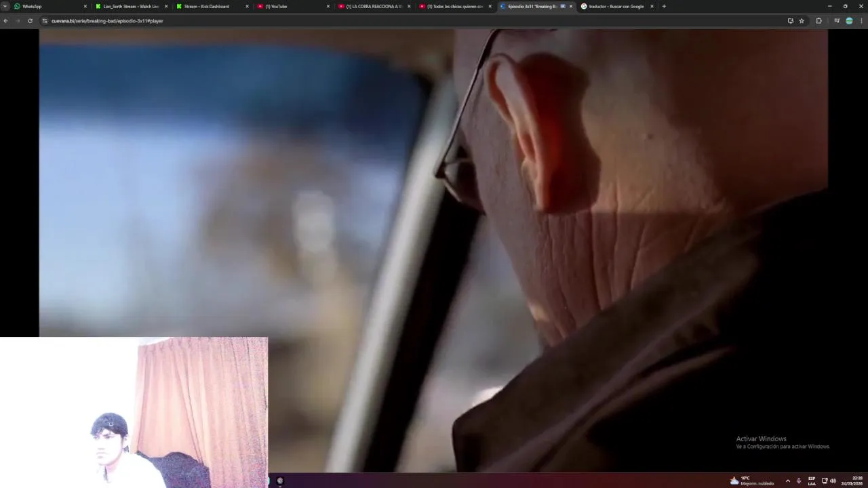Close the Episodio 3x11 Breaking Bad tab
This screenshot has height=488, width=868.
click(x=571, y=6)
